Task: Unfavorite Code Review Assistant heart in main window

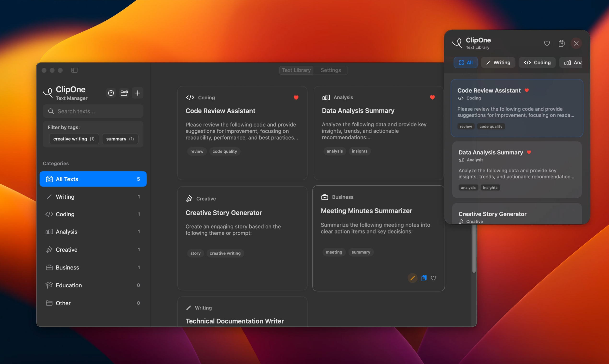Action: point(296,97)
